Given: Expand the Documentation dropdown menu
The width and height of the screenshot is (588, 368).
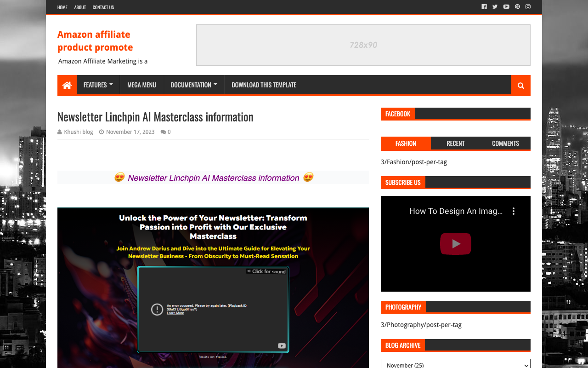Looking at the screenshot, I should click(194, 85).
